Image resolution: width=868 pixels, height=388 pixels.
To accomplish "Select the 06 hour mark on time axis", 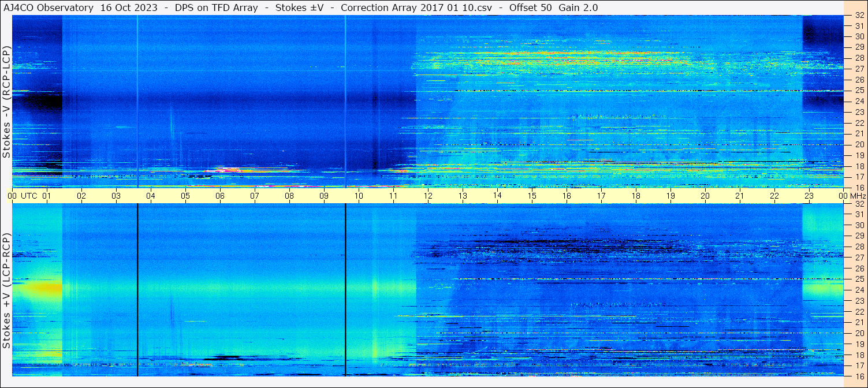I will 219,196.
